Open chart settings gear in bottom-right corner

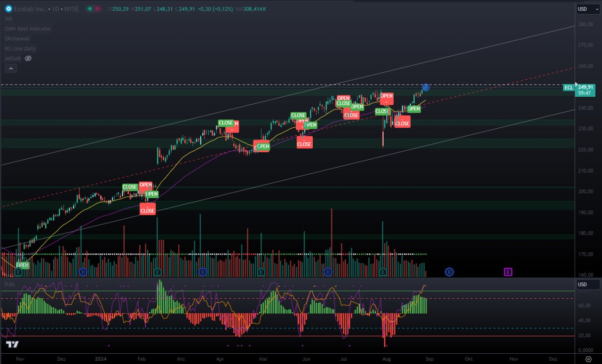click(588, 359)
